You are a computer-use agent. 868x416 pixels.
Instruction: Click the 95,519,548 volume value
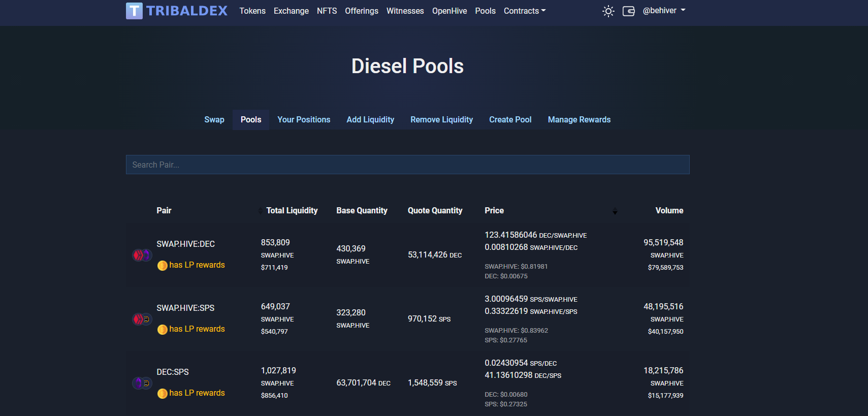(663, 242)
